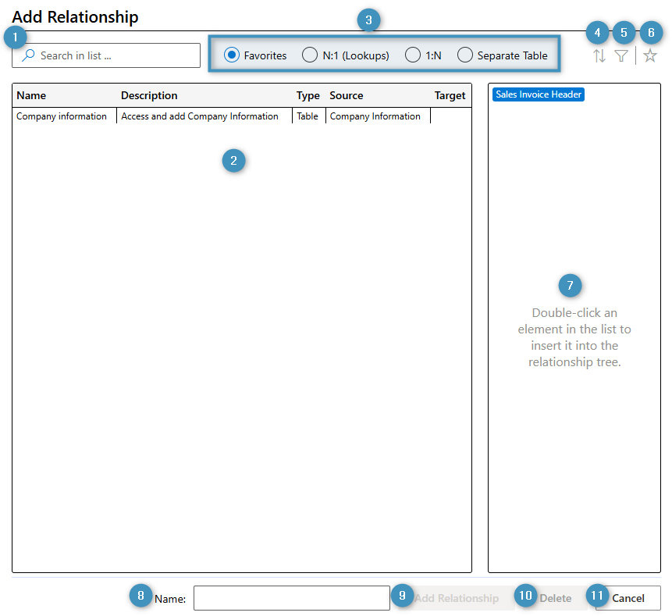
Task: Select the Favorites radio button
Action: 232,55
